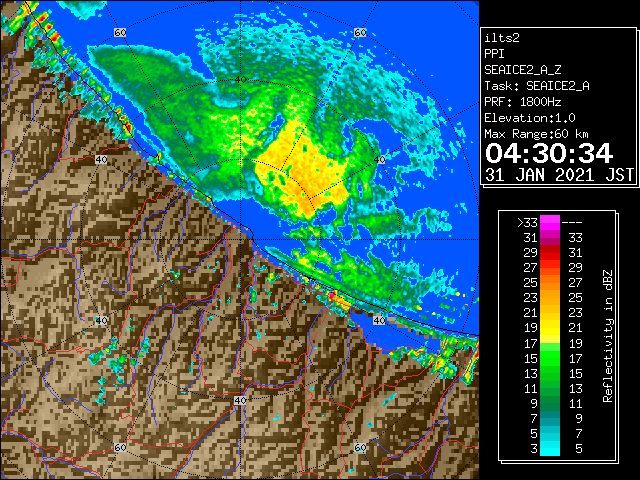Click the 'SEAICE2_A_Z' product name
Image resolution: width=640 pixels, height=480 pixels.
[523, 70]
